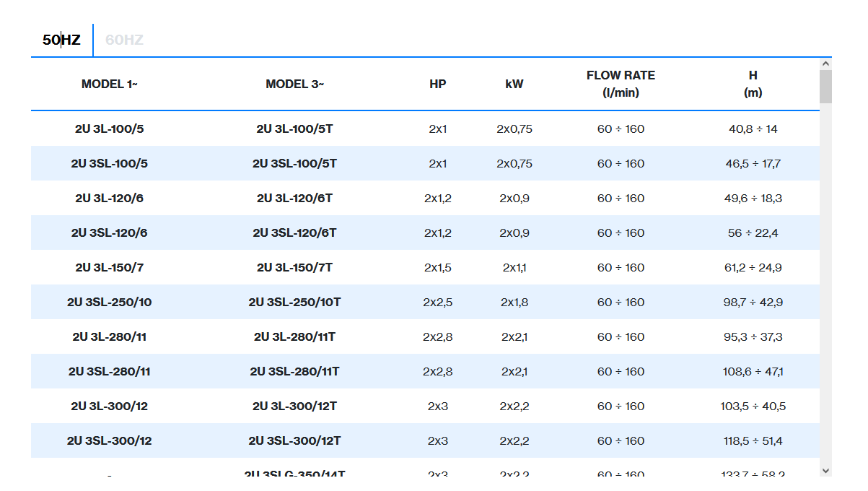Click the kW column header
868x491 pixels.
point(514,84)
